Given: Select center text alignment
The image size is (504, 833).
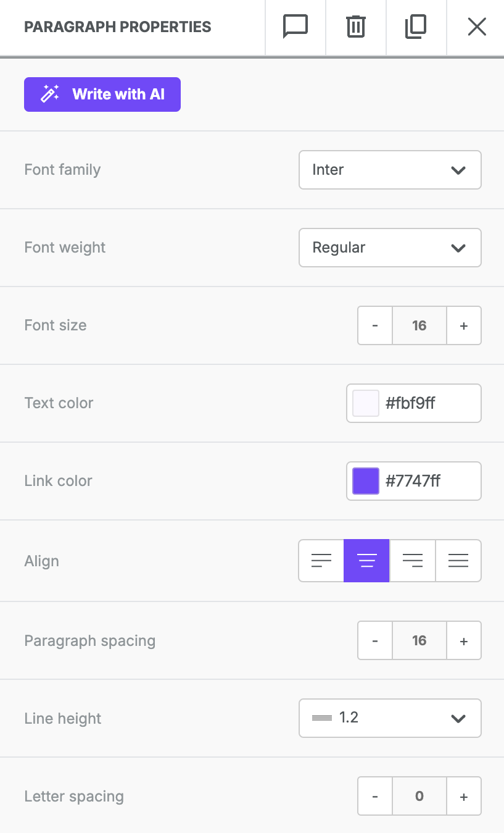Looking at the screenshot, I should 367,561.
